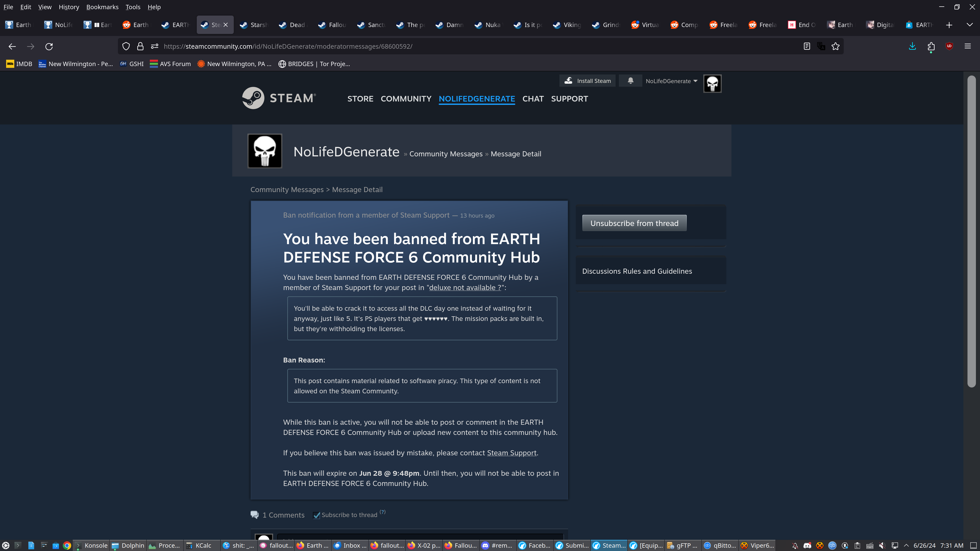Click the Firefox reload page icon

pos(49,46)
